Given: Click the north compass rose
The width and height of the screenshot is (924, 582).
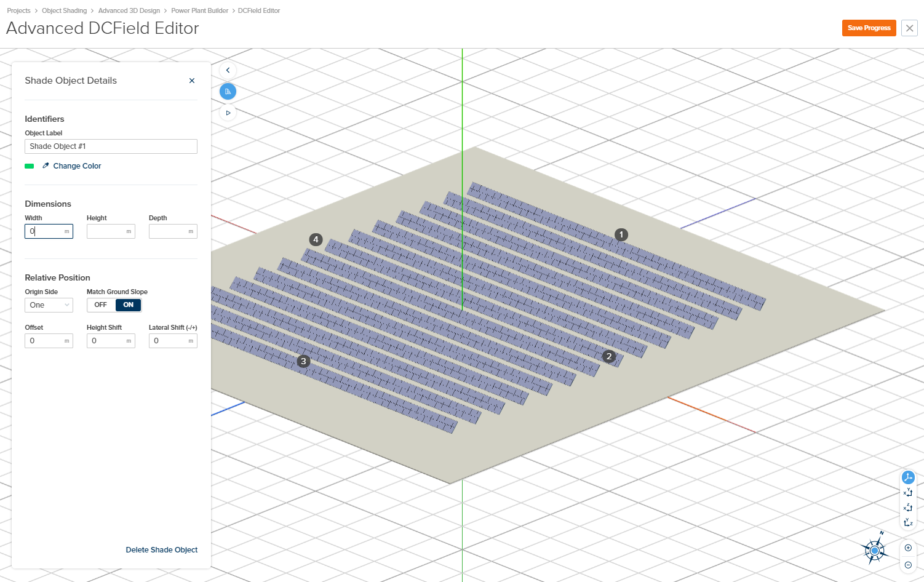Looking at the screenshot, I should 875,550.
